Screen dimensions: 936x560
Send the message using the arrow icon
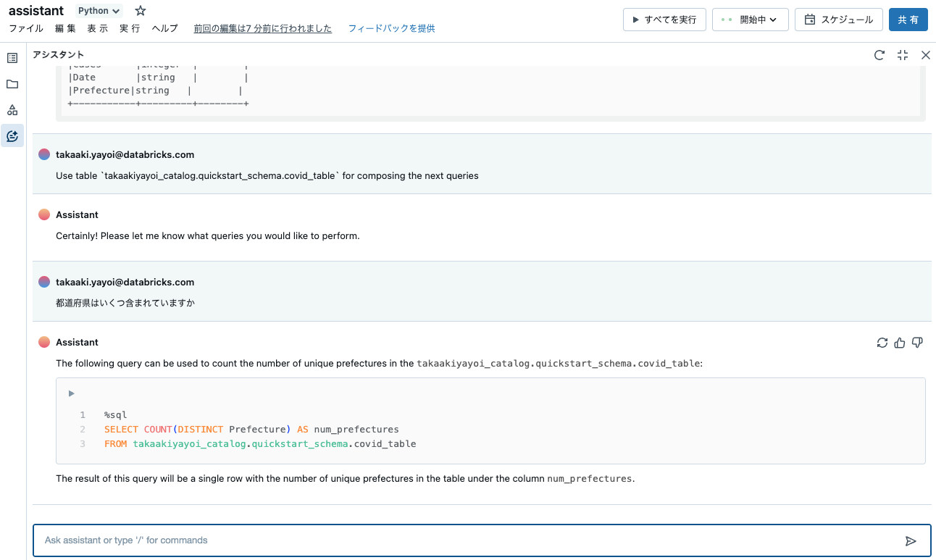[911, 540]
